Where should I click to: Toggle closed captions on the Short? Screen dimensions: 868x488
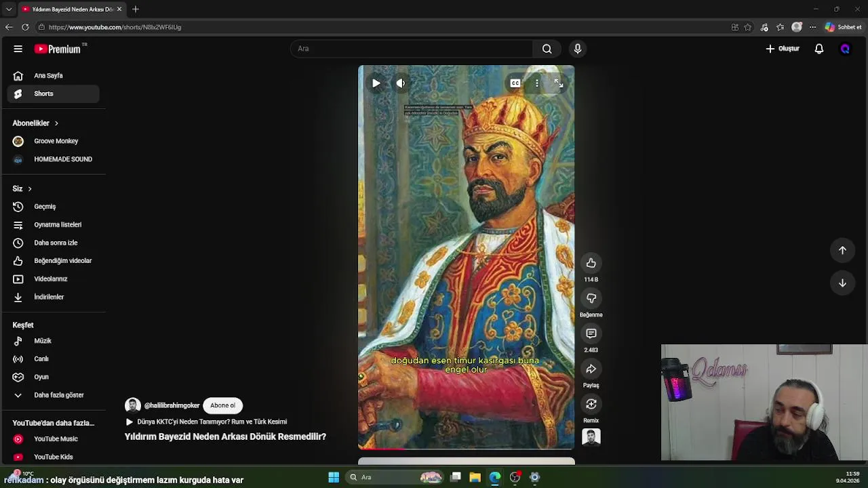point(515,83)
